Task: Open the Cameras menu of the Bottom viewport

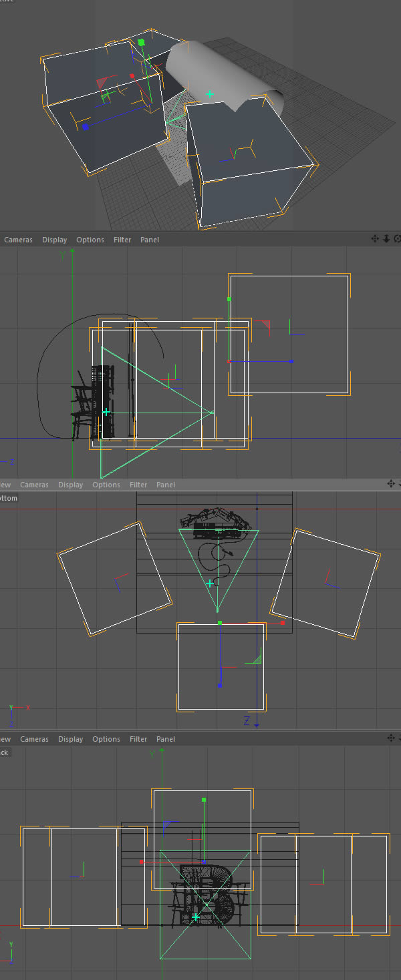Action: [x=34, y=485]
